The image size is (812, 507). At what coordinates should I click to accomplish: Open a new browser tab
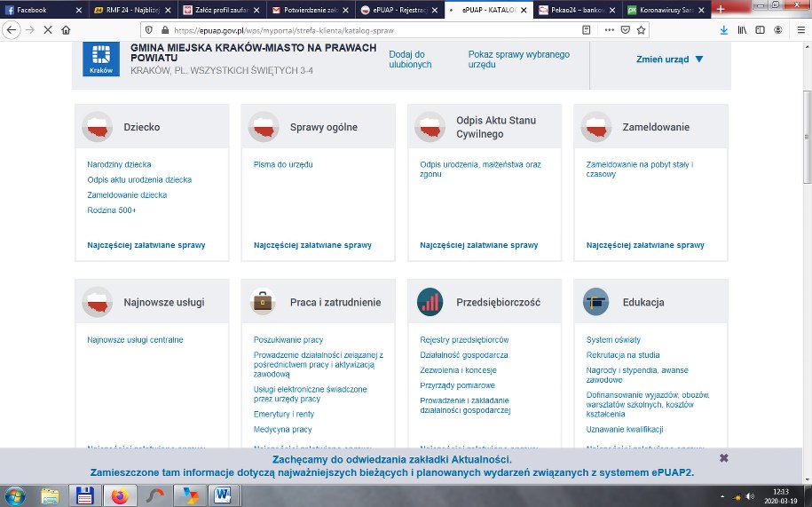pos(721,9)
